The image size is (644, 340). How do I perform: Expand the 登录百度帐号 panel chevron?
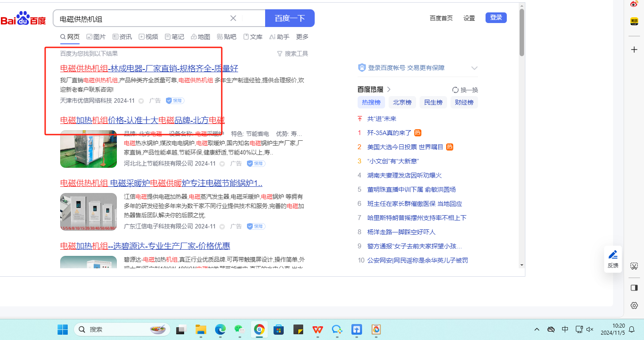tap(474, 68)
